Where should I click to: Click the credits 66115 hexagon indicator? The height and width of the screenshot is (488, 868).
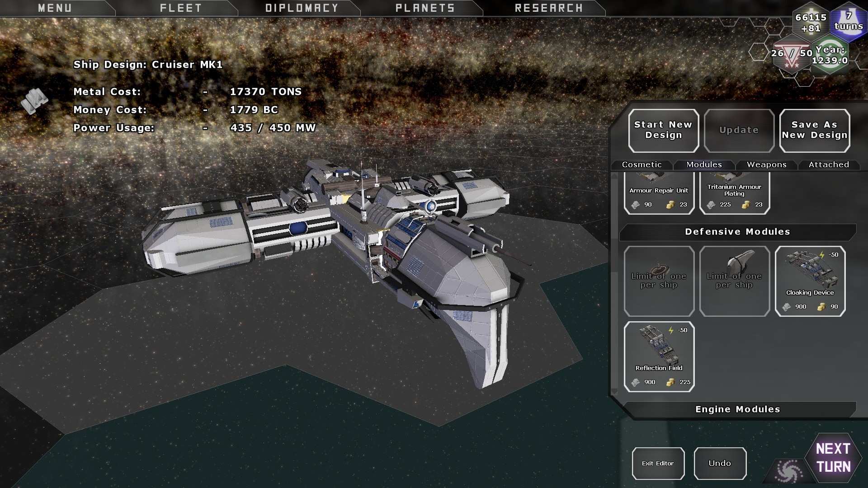click(x=811, y=23)
